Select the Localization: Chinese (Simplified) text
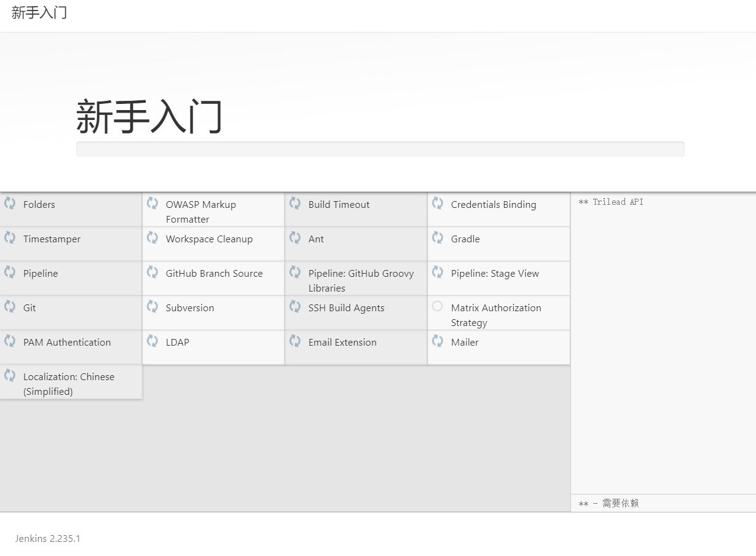The width and height of the screenshot is (756, 556). coord(69,384)
